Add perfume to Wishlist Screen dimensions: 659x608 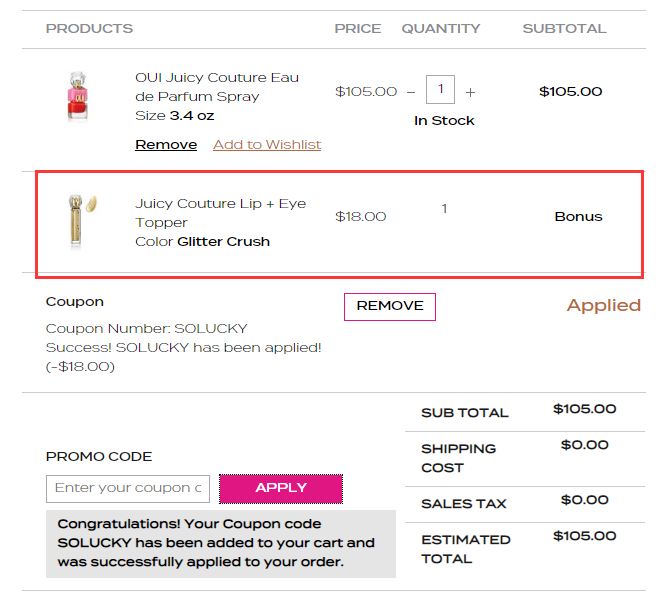click(267, 145)
